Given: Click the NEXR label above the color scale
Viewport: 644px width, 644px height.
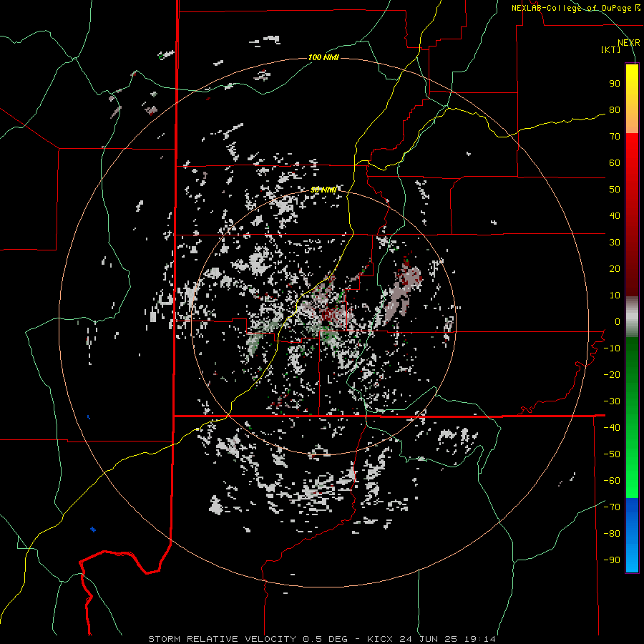Looking at the screenshot, I should (629, 43).
